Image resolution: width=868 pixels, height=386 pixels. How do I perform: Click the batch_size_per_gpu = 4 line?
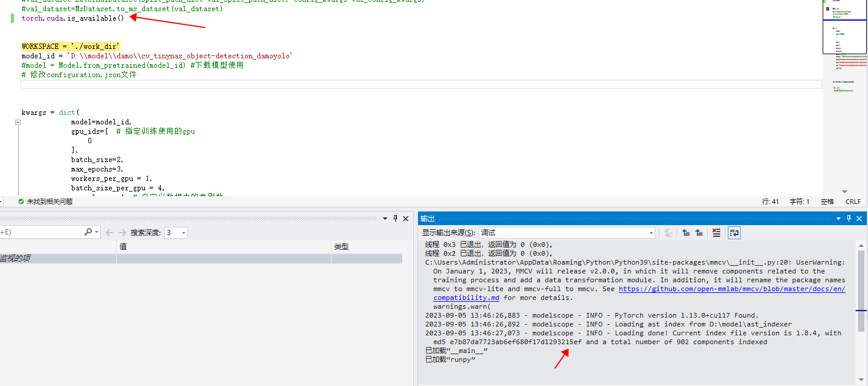coord(118,188)
